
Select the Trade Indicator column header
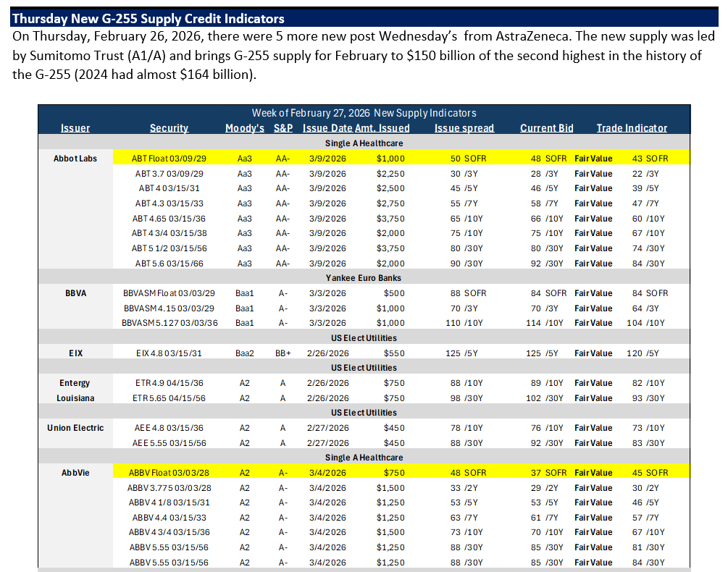[x=632, y=128]
